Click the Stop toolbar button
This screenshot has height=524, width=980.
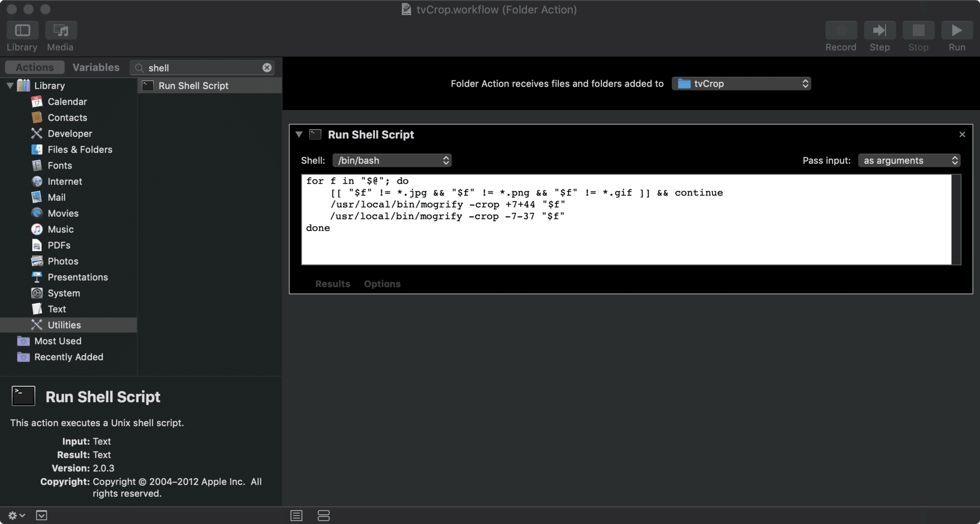(918, 31)
